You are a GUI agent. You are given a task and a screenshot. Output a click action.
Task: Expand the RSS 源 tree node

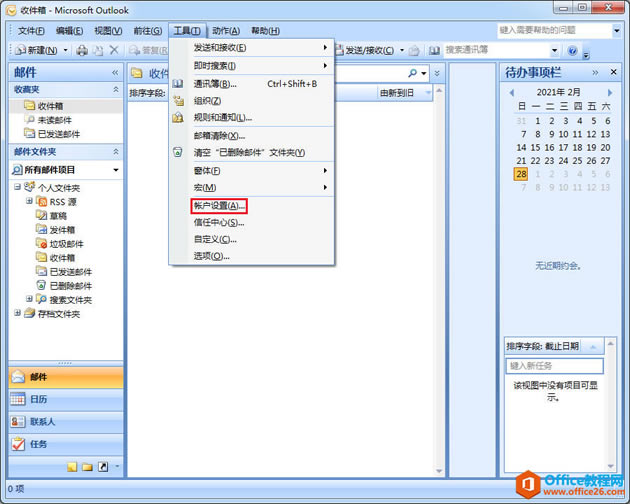pyautogui.click(x=29, y=201)
